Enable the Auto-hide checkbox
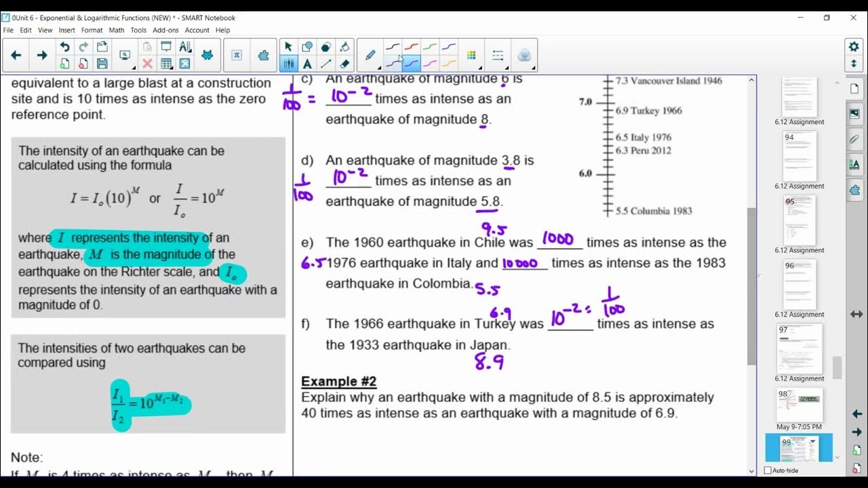Screen dimensions: 868x488 coord(768,470)
